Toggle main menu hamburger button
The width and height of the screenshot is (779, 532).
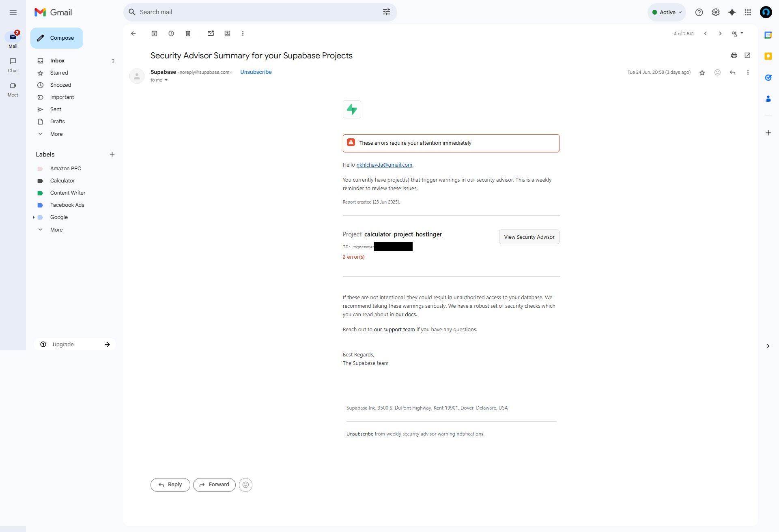pyautogui.click(x=13, y=12)
